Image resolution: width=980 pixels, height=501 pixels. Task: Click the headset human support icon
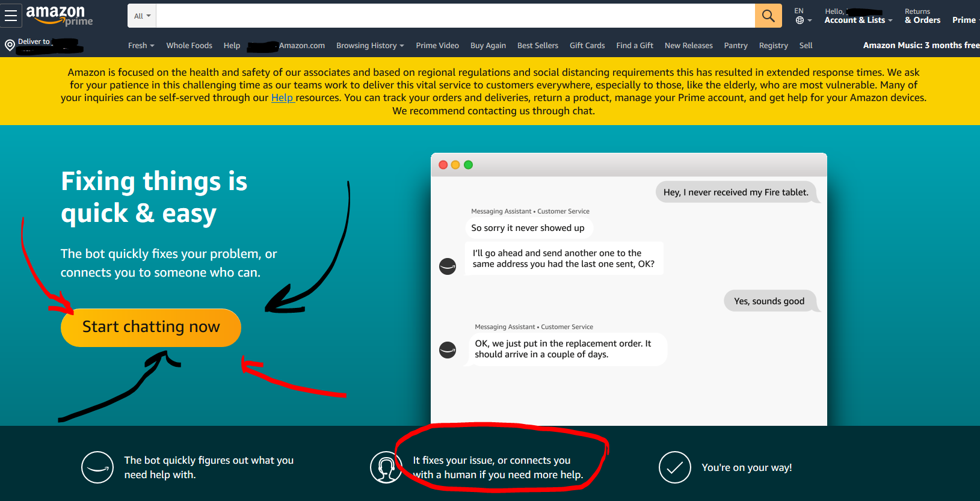tap(386, 467)
